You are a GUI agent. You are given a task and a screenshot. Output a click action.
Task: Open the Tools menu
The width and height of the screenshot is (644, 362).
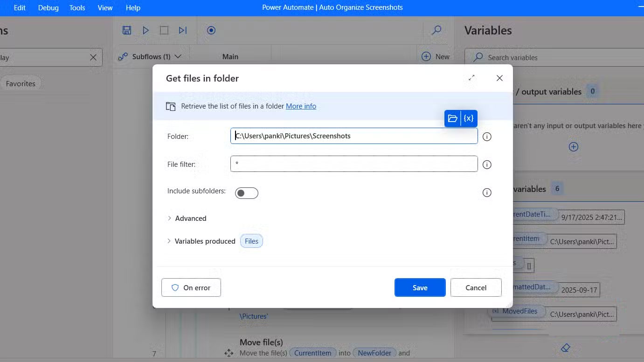click(77, 7)
